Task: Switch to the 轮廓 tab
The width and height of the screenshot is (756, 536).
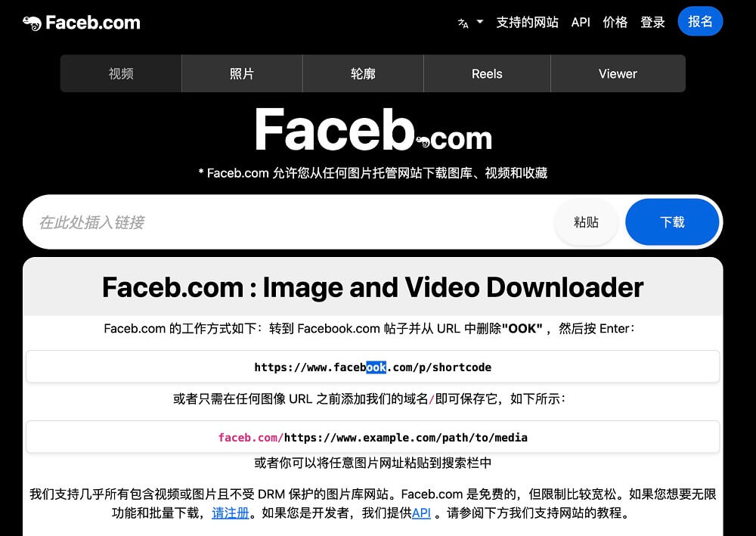Action: (x=363, y=73)
